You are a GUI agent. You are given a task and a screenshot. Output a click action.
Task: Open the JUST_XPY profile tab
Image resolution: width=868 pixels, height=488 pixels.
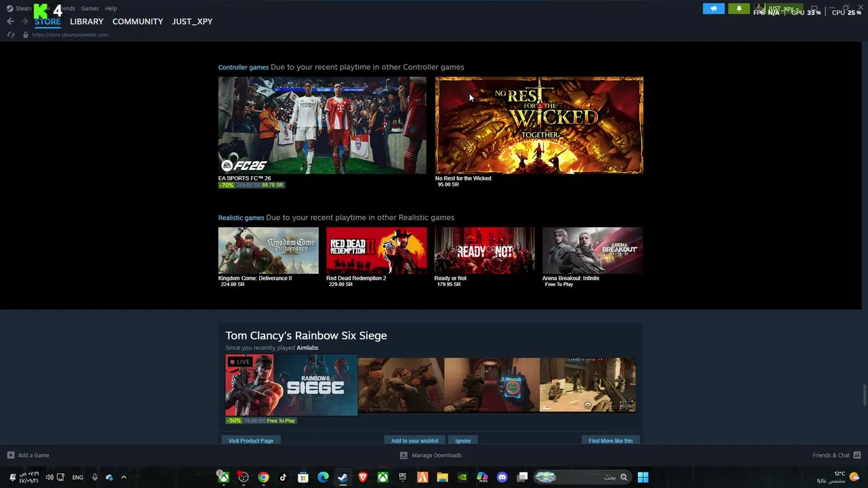coord(192,22)
